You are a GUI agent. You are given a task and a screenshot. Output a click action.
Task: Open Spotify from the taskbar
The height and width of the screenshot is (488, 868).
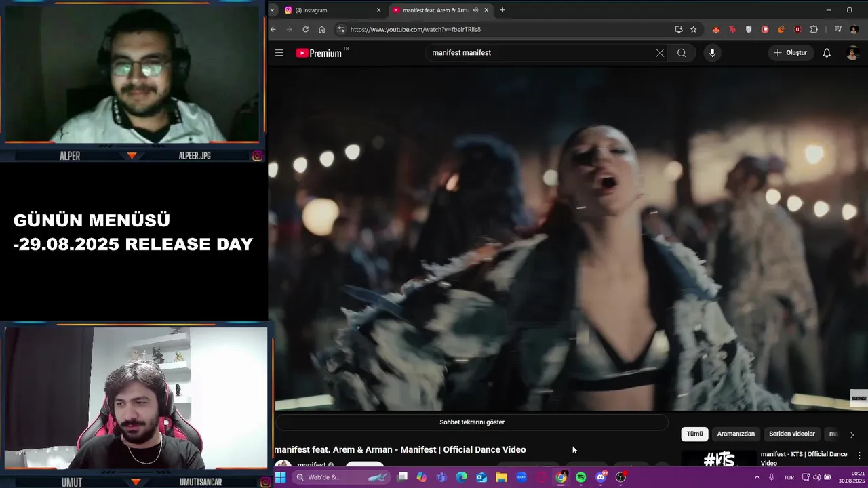581,477
